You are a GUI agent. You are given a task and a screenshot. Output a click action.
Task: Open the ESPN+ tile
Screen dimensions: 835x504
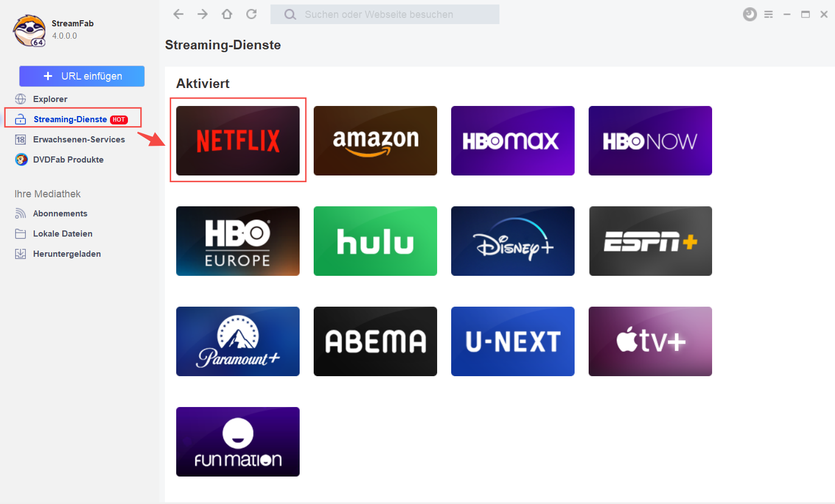(x=650, y=241)
